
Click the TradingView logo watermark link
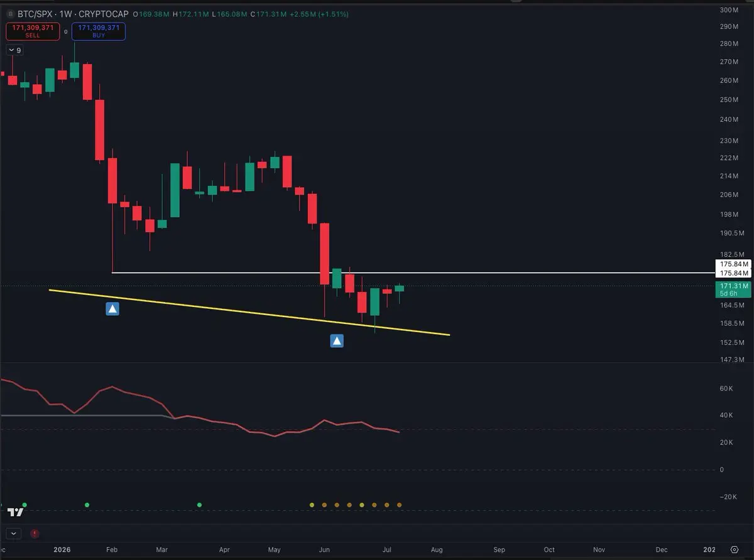pos(16,512)
